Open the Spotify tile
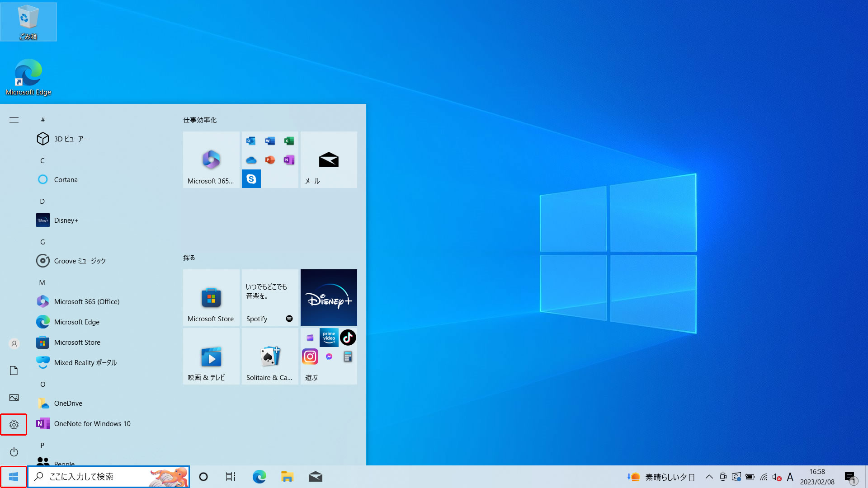Image resolution: width=868 pixels, height=488 pixels. pyautogui.click(x=270, y=297)
